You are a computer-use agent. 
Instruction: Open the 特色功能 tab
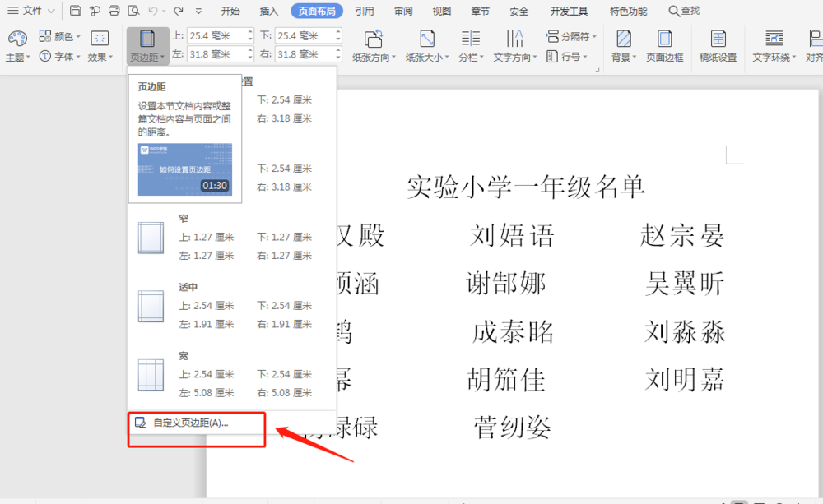point(628,11)
